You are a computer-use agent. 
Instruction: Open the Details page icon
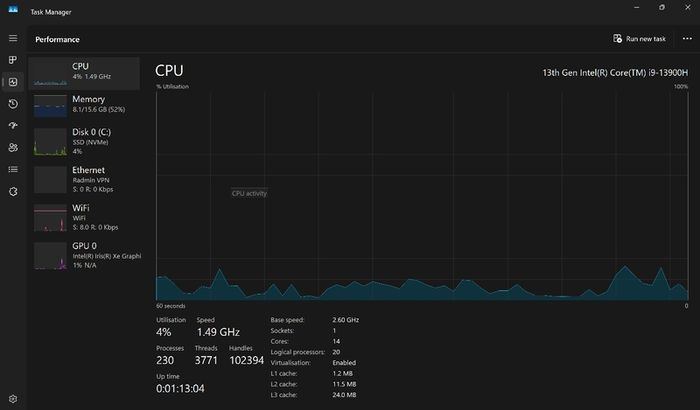(13, 169)
